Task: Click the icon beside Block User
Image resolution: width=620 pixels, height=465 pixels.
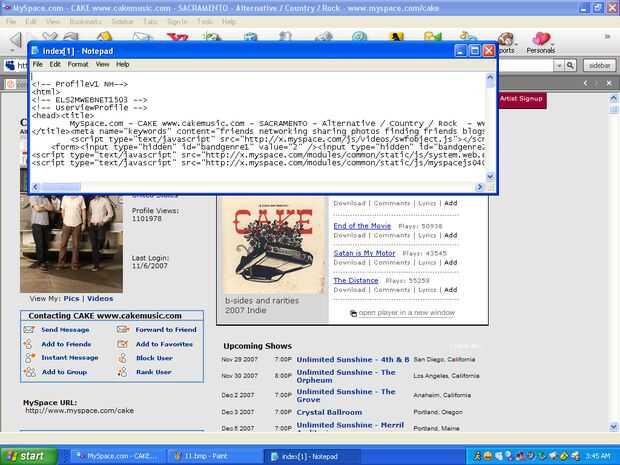Action: (x=123, y=358)
